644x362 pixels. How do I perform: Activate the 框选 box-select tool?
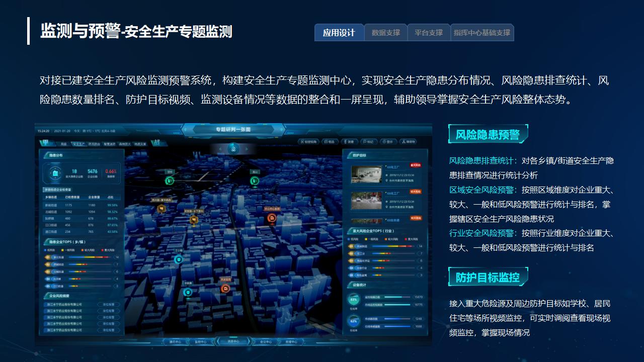(330, 142)
